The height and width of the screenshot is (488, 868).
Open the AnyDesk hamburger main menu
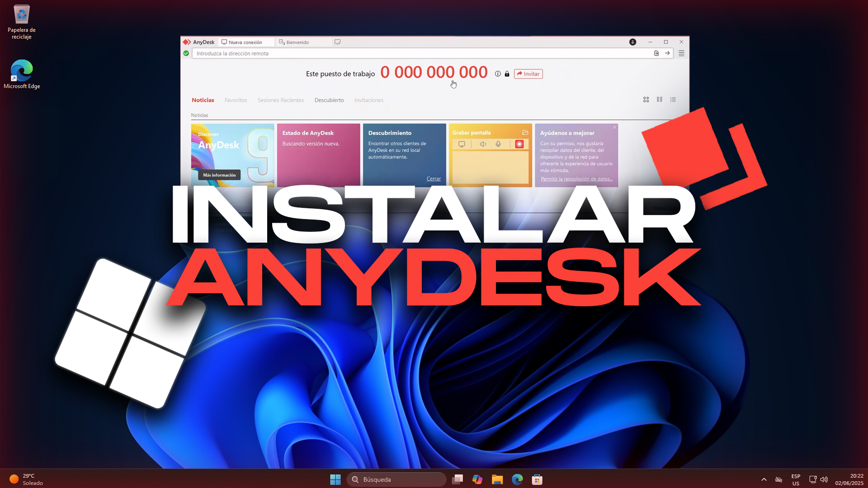pos(681,53)
